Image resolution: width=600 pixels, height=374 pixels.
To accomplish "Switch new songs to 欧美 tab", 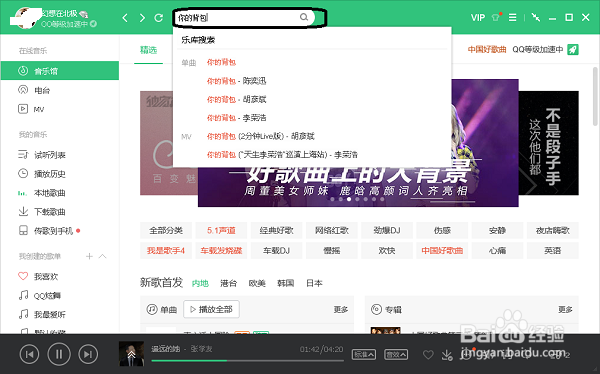I will point(257,283).
